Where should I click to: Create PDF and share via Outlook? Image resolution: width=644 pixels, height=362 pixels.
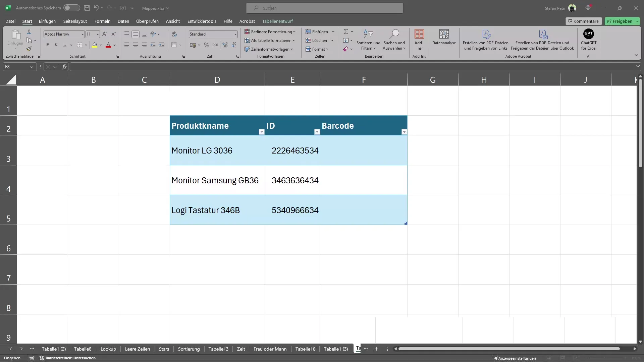tap(542, 40)
